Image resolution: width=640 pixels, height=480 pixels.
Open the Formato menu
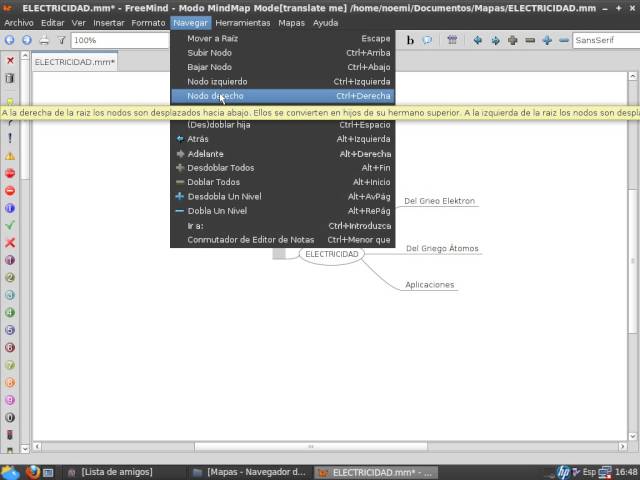(148, 23)
